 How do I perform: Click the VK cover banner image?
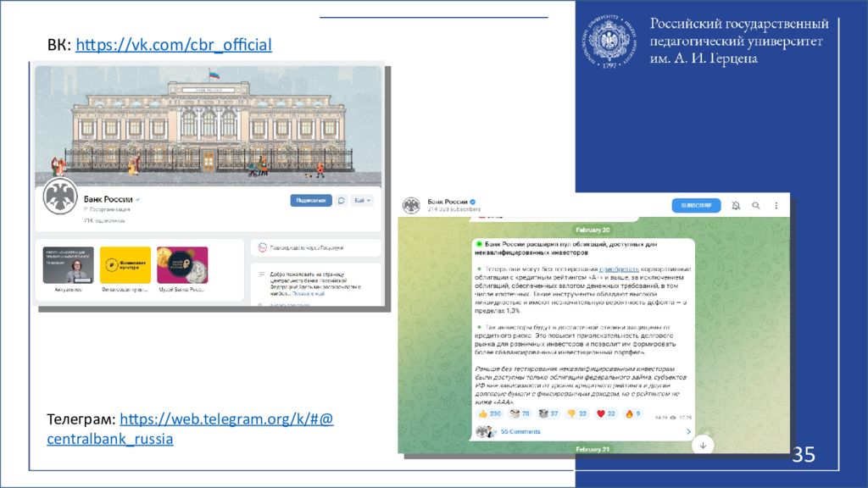[x=209, y=126]
